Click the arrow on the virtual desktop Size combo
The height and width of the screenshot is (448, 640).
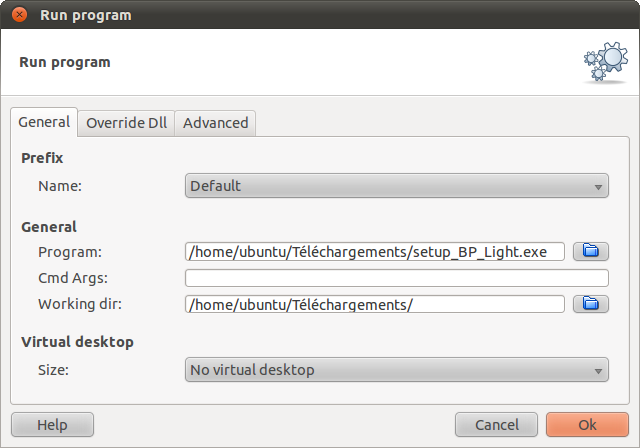click(x=598, y=371)
